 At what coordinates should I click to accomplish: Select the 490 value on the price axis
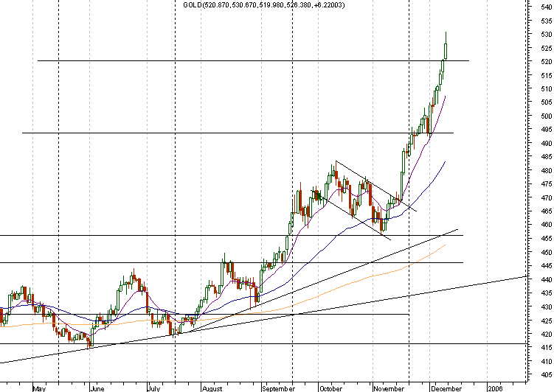click(546, 143)
